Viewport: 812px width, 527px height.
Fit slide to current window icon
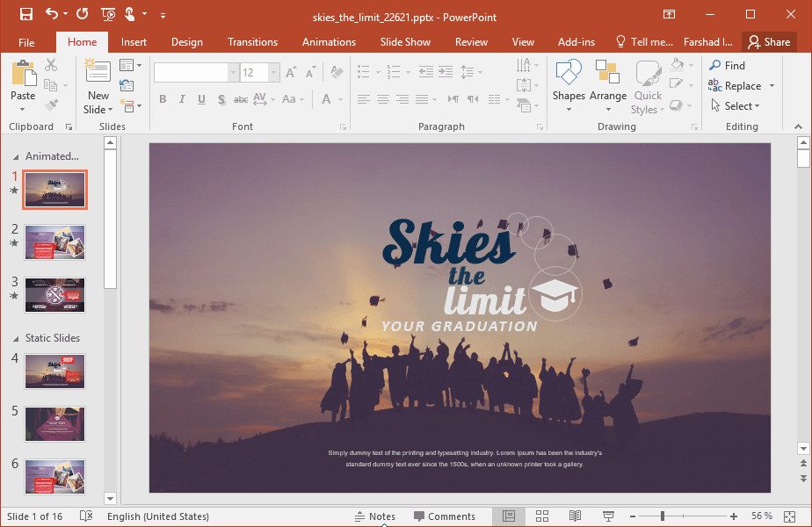pos(790,516)
